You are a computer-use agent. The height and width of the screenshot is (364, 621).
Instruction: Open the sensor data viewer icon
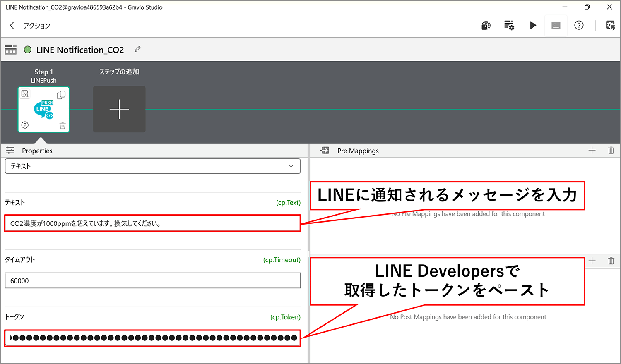click(x=486, y=26)
